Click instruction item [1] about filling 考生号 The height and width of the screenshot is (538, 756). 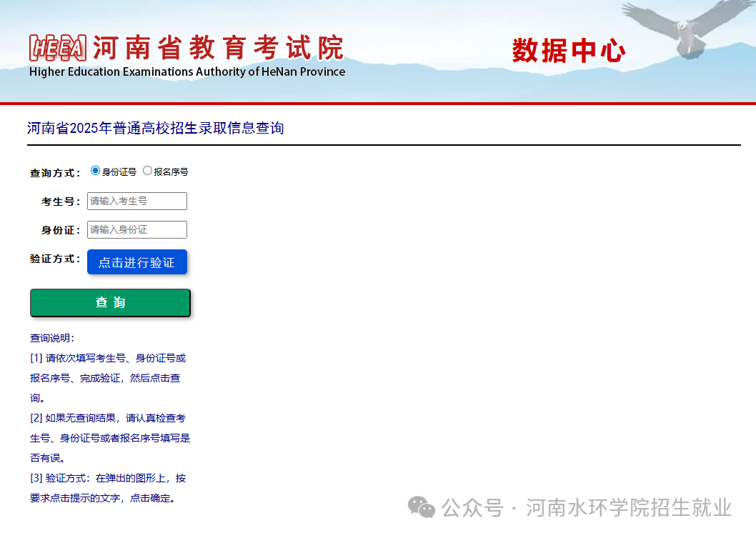tap(107, 358)
